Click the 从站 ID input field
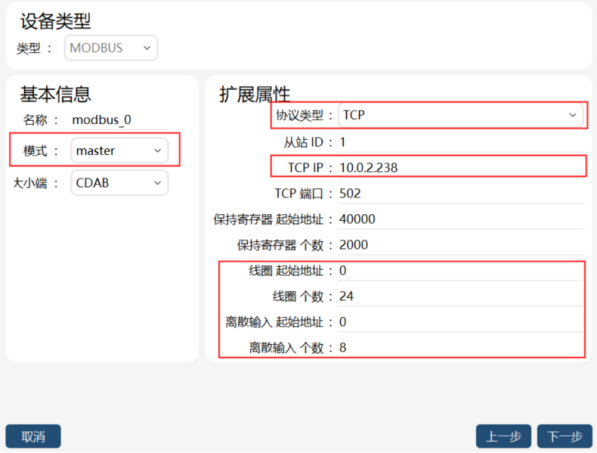The image size is (597, 453). 461,142
